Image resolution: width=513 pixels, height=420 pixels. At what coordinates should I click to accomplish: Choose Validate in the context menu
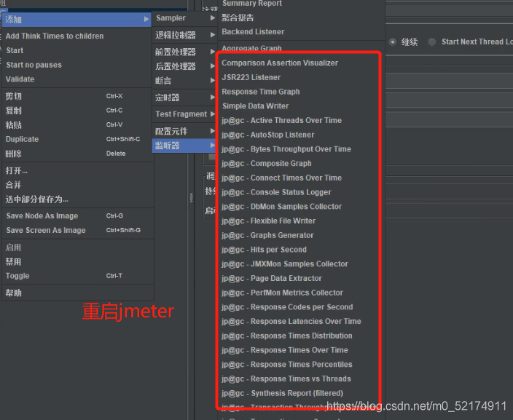[77, 79]
